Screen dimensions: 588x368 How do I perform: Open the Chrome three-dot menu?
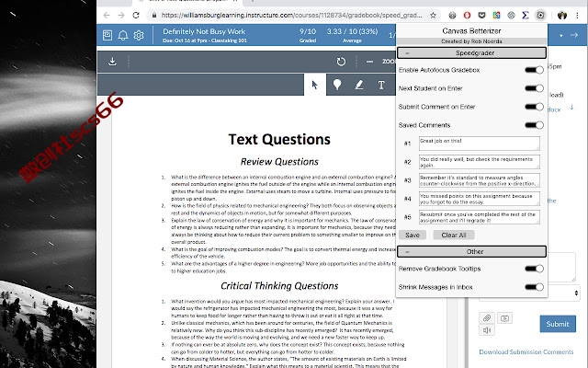pos(578,15)
